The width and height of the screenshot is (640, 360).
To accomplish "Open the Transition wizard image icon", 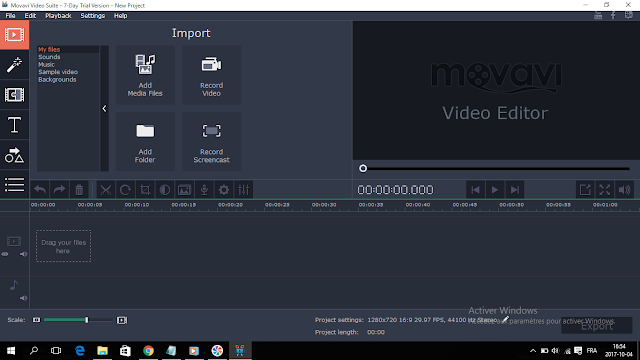I will [184, 190].
